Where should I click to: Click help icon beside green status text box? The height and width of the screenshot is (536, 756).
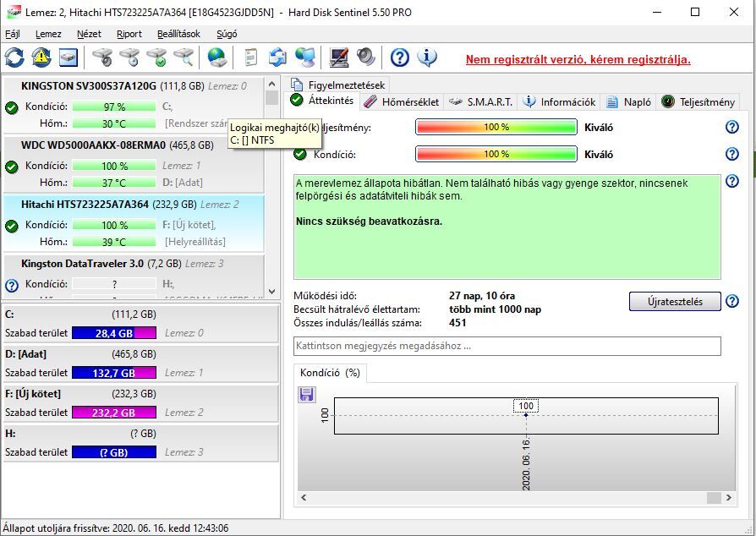731,181
